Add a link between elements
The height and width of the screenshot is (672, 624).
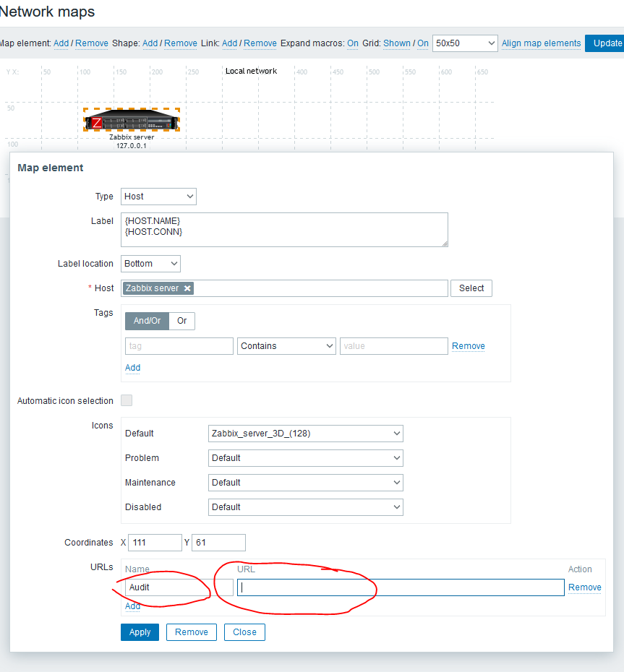229,43
